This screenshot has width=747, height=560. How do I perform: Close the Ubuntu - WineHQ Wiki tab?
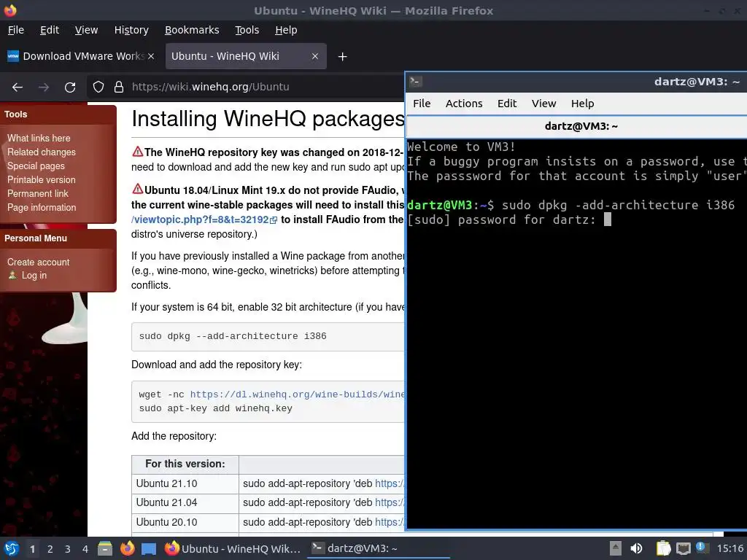[x=315, y=56]
